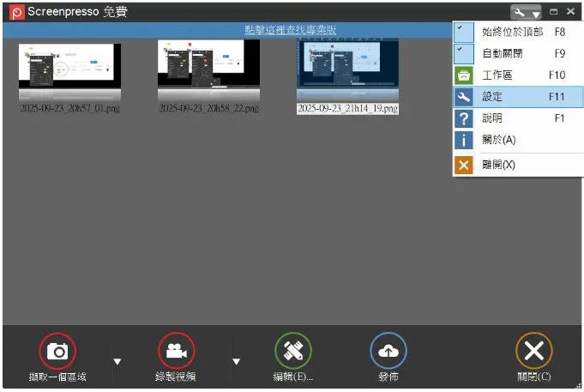584x392 pixels.
Task: Click the file name 2025-09-23_21h14_19.png label
Action: 347,108
